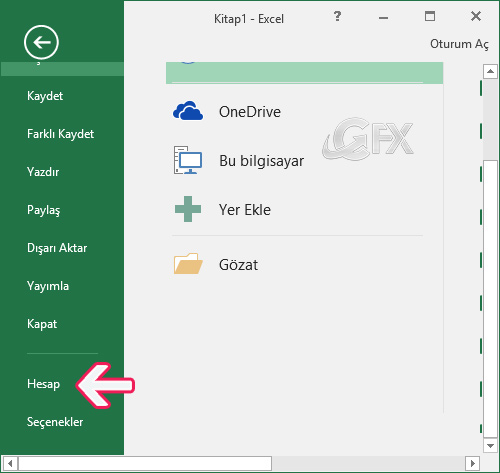Click the vertical scrollbar thumb
The image size is (500, 473).
coord(490,299)
